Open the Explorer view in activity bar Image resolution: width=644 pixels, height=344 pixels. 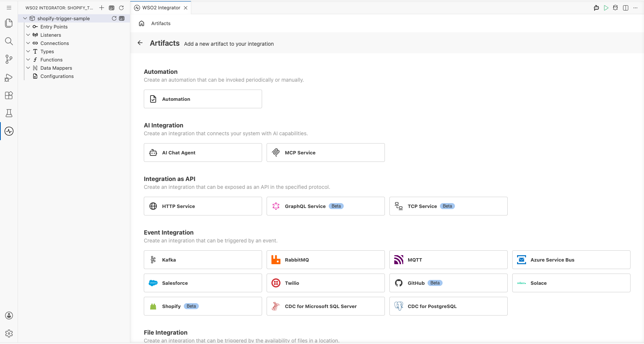click(x=9, y=23)
